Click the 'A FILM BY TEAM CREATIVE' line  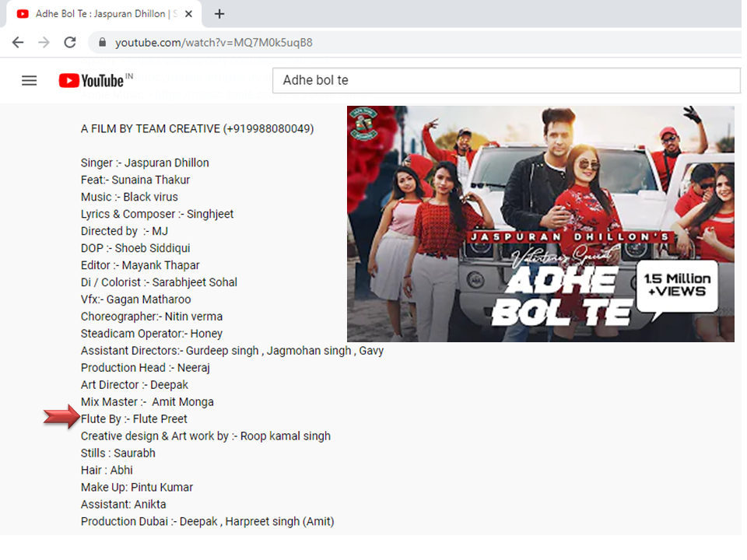[197, 128]
